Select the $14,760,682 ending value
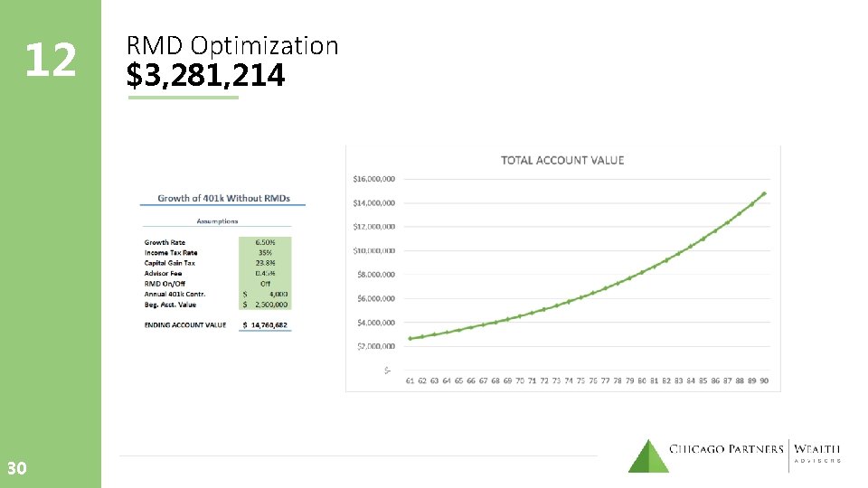Screen dimensions: 868x488 click(265, 324)
